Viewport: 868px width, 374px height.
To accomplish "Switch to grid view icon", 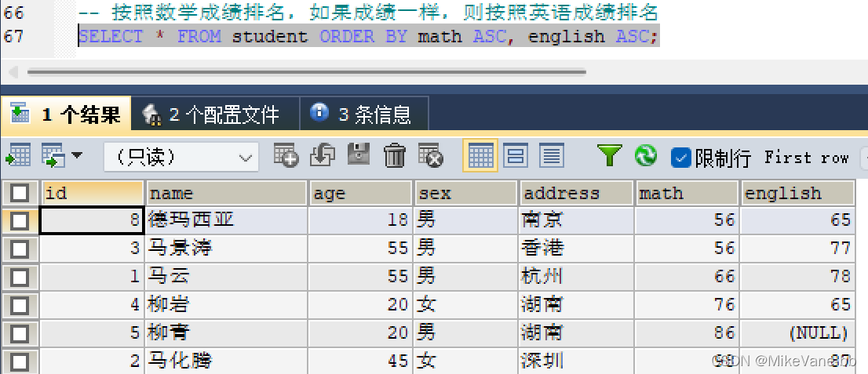I will point(480,155).
